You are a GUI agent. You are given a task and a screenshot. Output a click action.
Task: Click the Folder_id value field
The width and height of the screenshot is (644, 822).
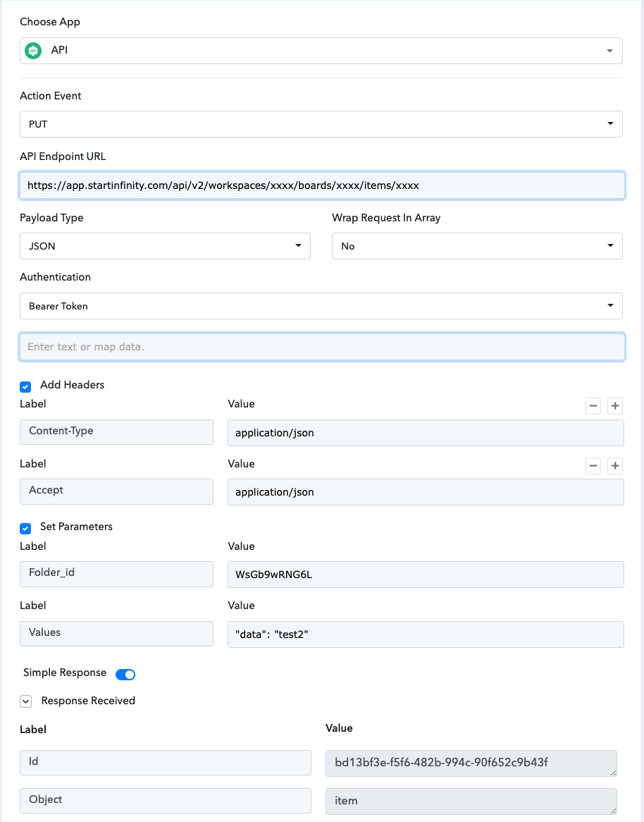pos(426,575)
